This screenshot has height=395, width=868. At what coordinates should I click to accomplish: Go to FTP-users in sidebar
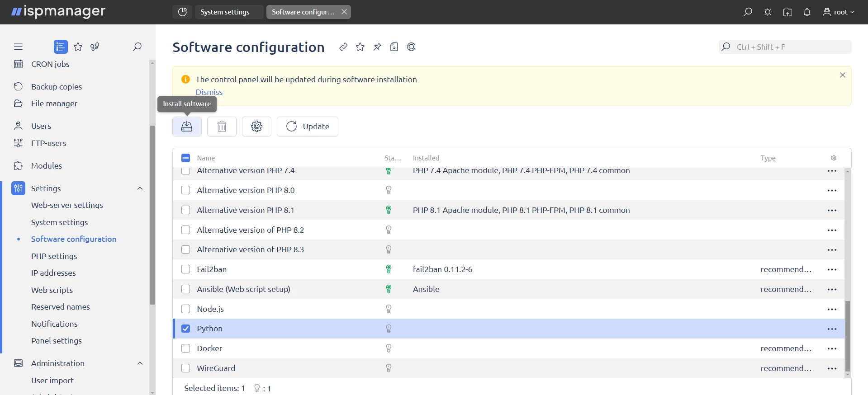[x=48, y=143]
